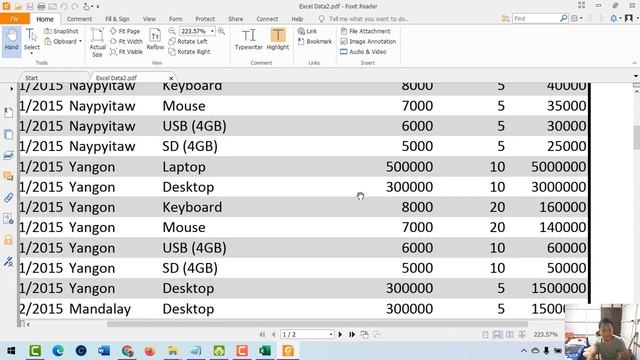Jump to the first page

coord(262,334)
